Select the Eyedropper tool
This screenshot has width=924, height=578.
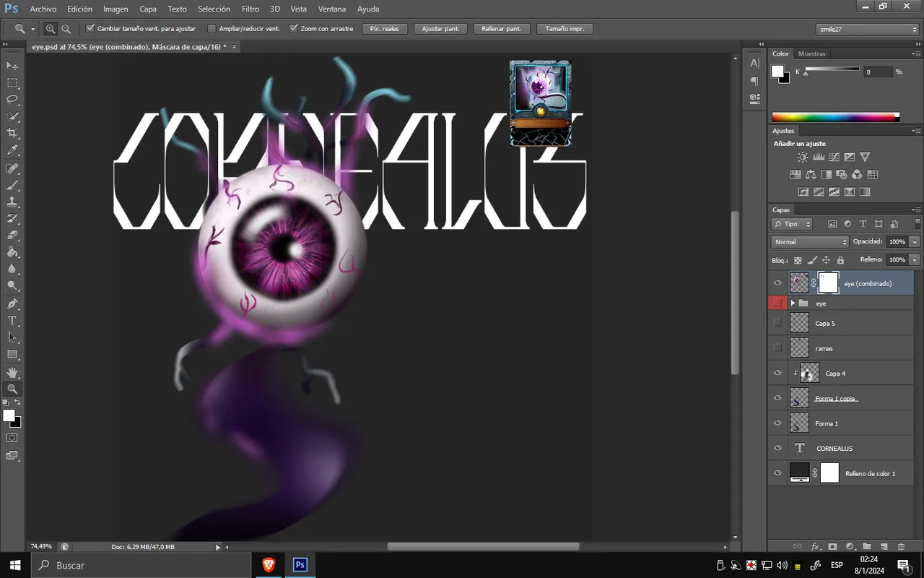click(12, 150)
